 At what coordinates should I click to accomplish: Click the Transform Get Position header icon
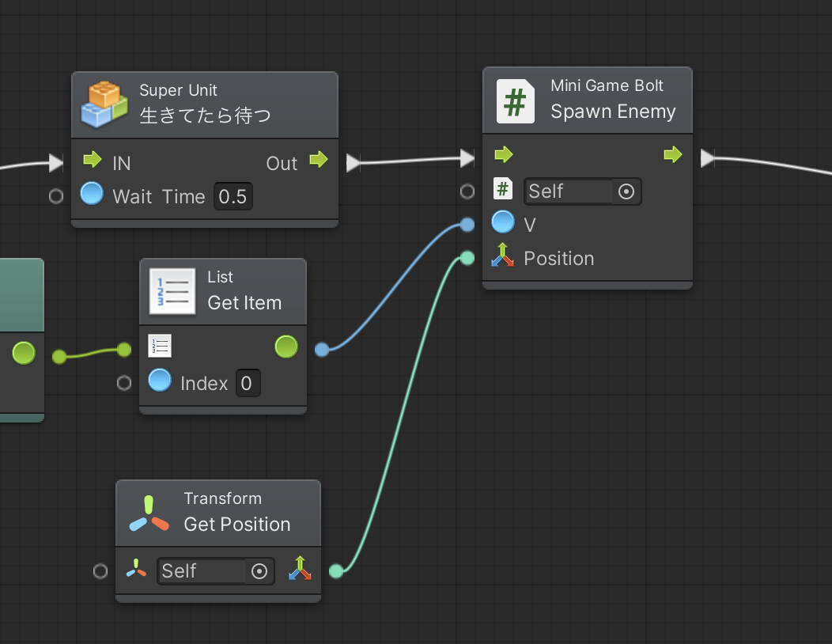(x=149, y=513)
